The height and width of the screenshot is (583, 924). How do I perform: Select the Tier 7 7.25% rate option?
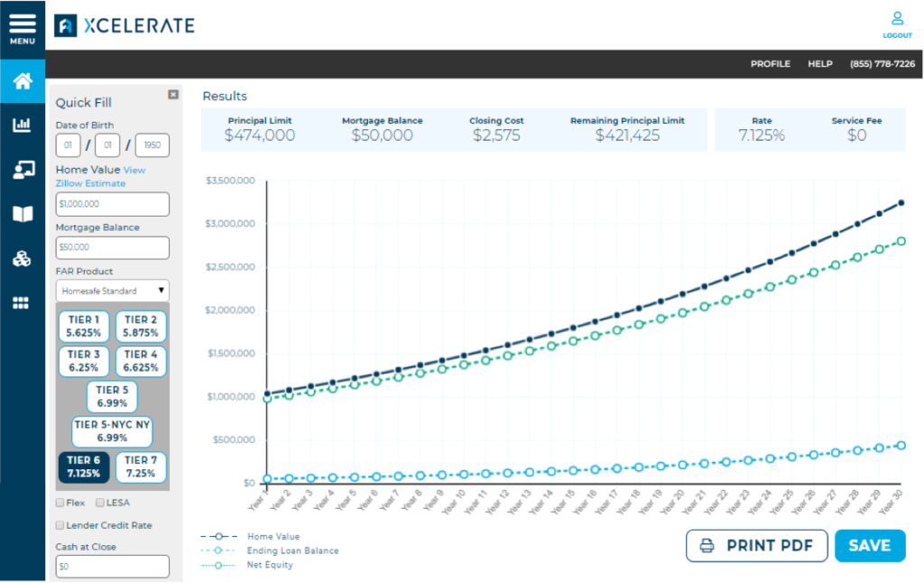(x=141, y=467)
